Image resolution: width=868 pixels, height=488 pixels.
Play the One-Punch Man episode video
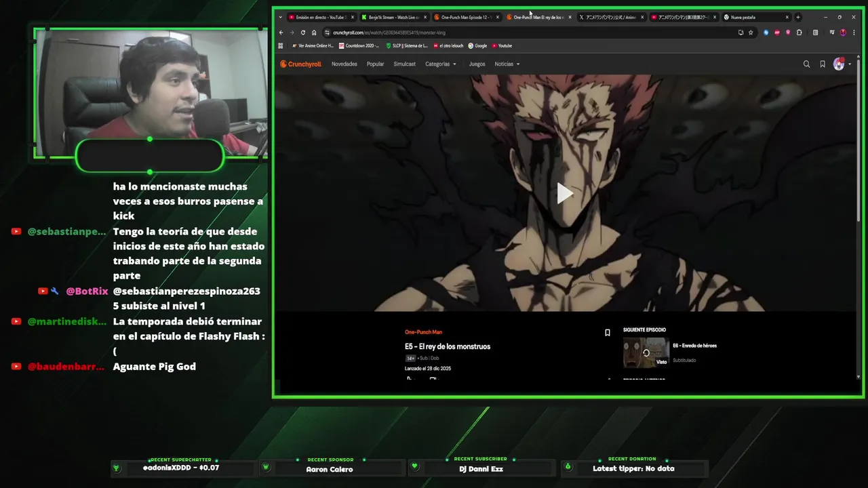pyautogui.click(x=564, y=193)
